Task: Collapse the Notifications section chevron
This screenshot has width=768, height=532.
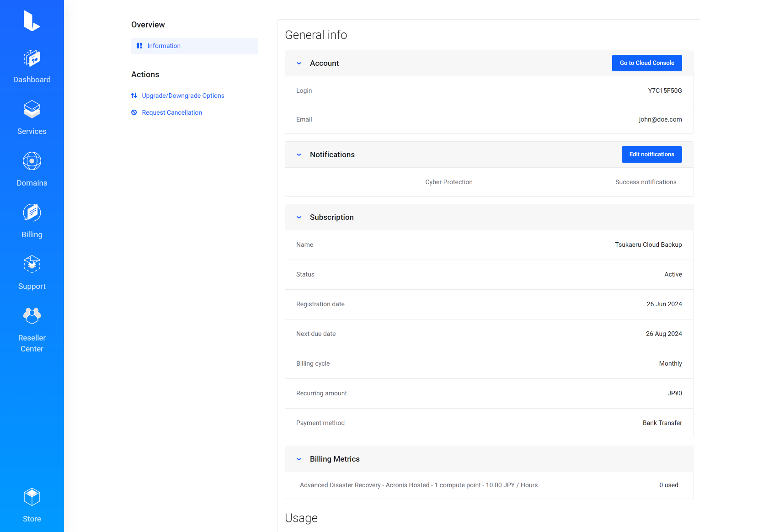Action: [x=299, y=154]
